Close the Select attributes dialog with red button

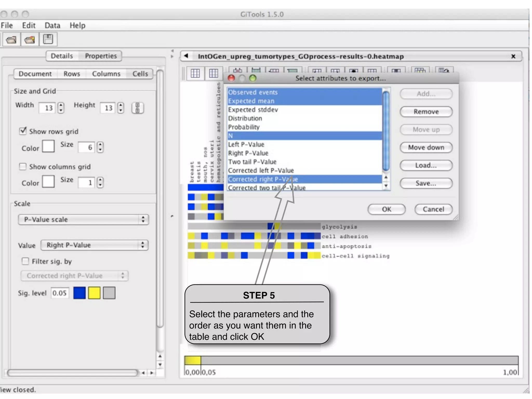pyautogui.click(x=231, y=78)
